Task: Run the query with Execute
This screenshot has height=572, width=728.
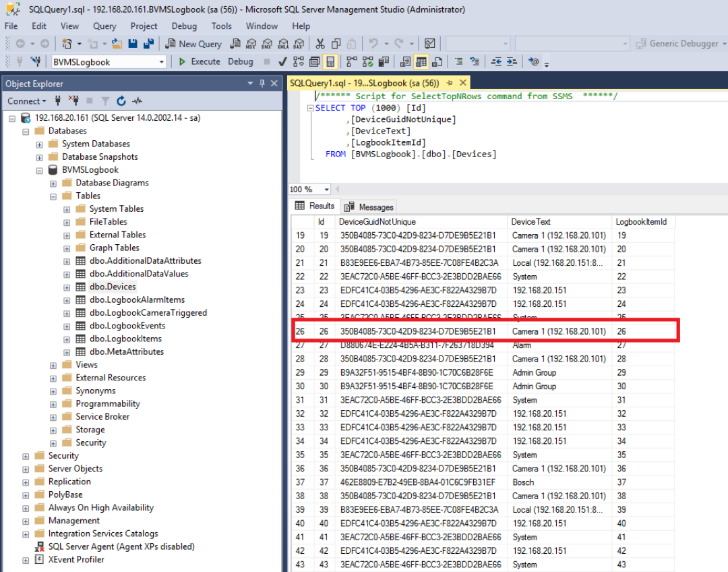Action: click(x=199, y=61)
